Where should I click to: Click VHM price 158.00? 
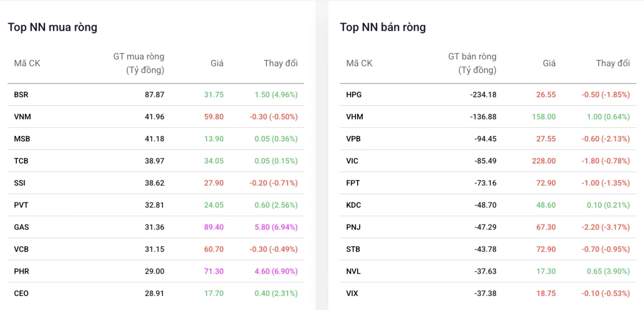tap(544, 117)
